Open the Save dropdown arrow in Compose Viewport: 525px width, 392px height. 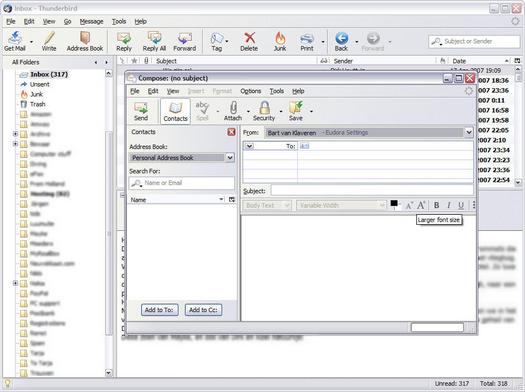(311, 111)
